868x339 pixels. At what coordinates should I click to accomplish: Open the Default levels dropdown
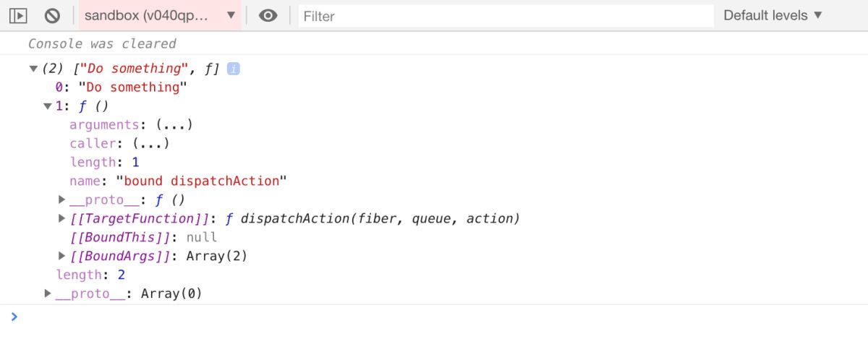tap(773, 15)
